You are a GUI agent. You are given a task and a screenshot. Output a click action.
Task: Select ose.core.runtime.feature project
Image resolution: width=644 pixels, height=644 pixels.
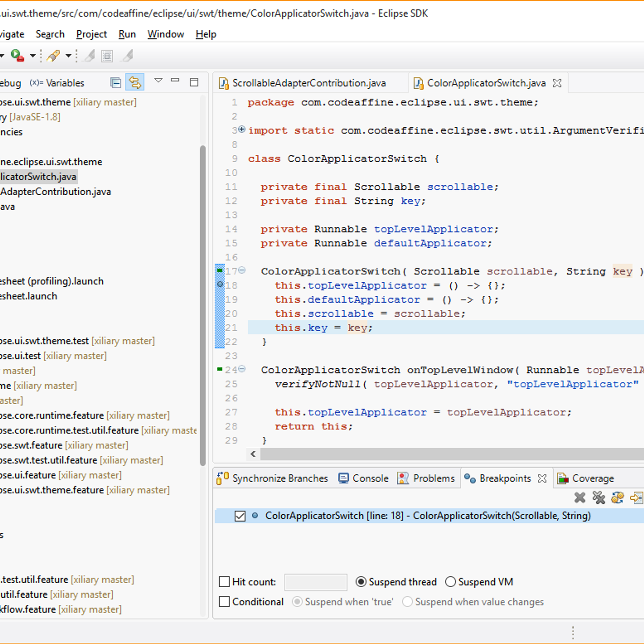pyautogui.click(x=85, y=415)
